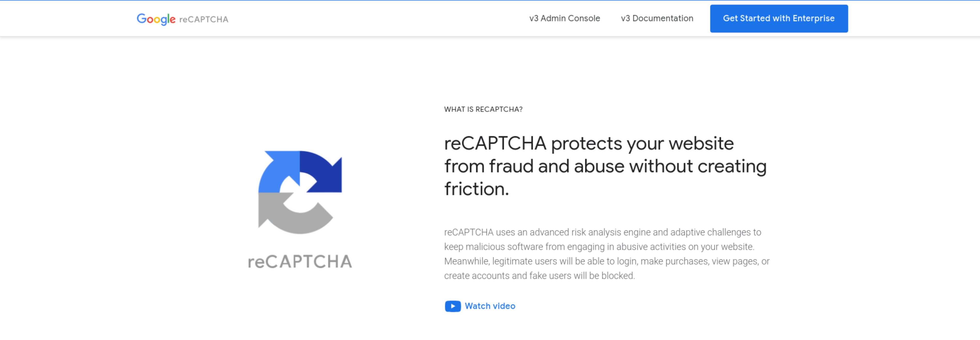Open the v3 Admin Console link
This screenshot has height=340, width=980.
[565, 18]
